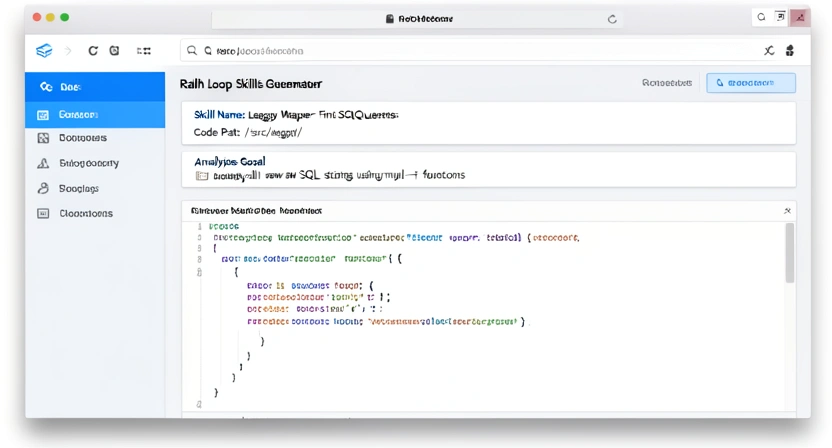Click the Skill Name field row
This screenshot has width=832, height=448.
coord(296,115)
